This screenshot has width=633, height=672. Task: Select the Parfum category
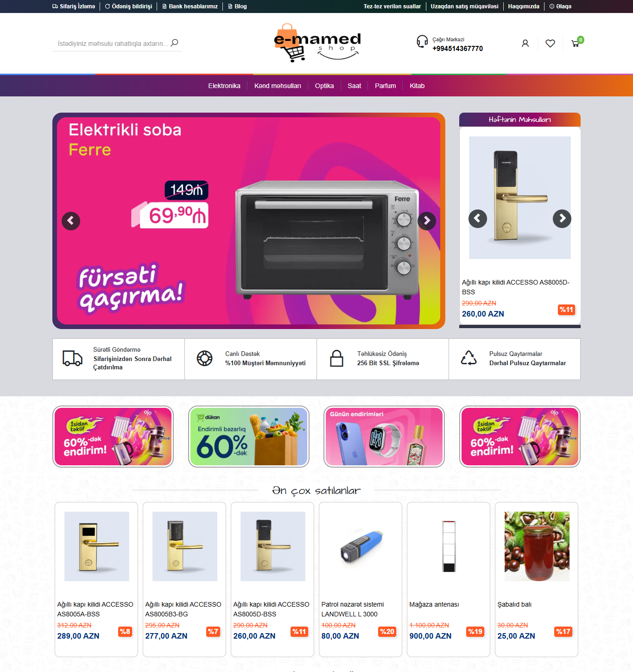tap(386, 86)
